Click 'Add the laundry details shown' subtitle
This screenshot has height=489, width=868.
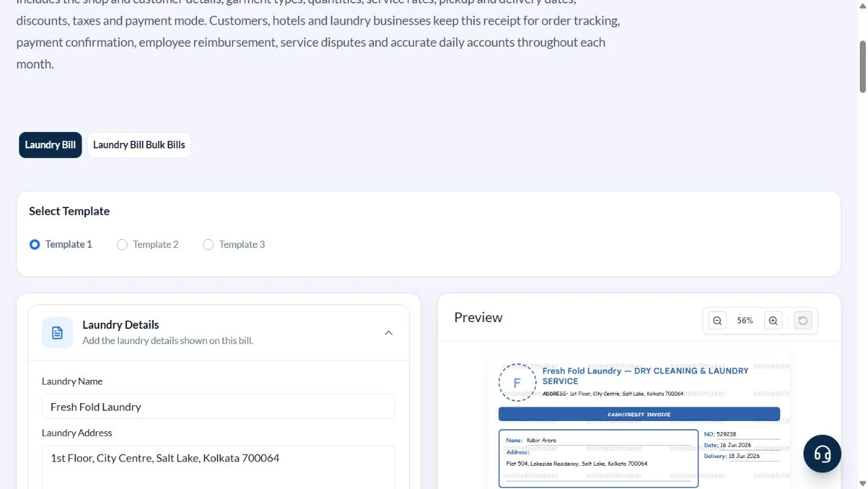pos(167,341)
